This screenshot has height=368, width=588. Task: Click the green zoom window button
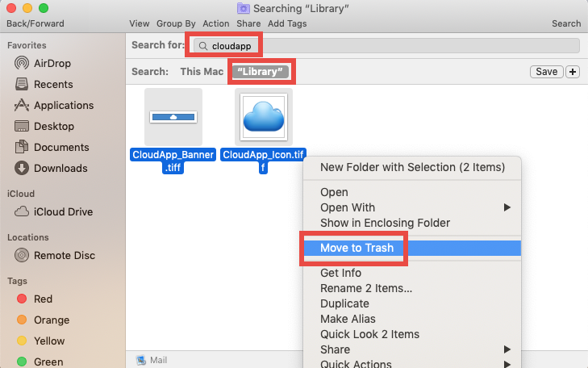(x=44, y=8)
